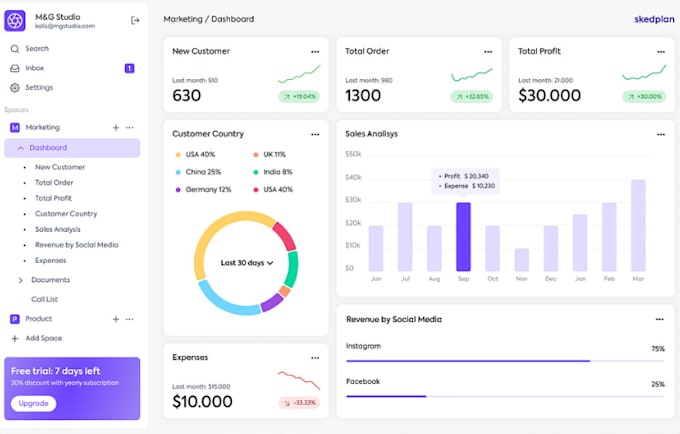Screen dimensions: 680x434
Task: Open Expenses card three-dot menu
Action: pos(315,358)
